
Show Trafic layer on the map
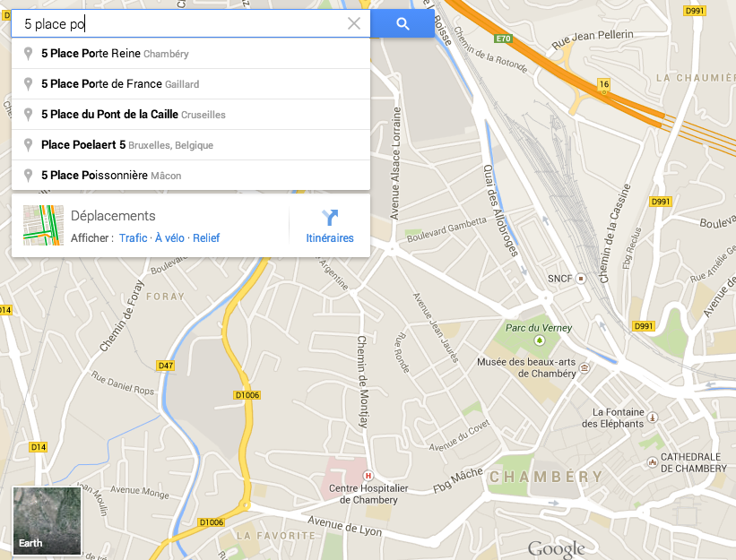134,238
